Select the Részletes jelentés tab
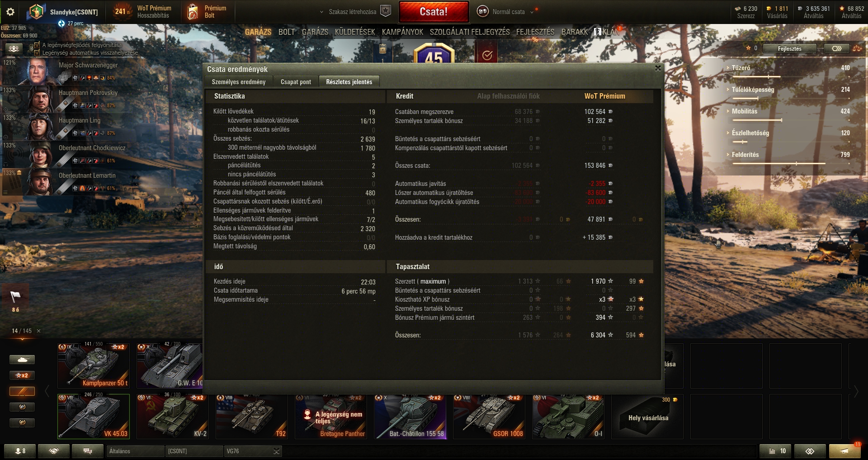This screenshot has height=460, width=868. pyautogui.click(x=349, y=82)
